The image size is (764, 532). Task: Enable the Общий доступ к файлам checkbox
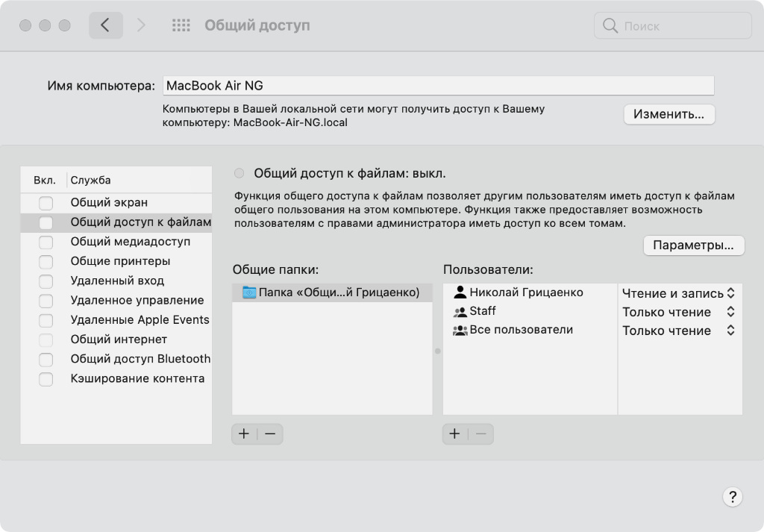pyautogui.click(x=46, y=222)
